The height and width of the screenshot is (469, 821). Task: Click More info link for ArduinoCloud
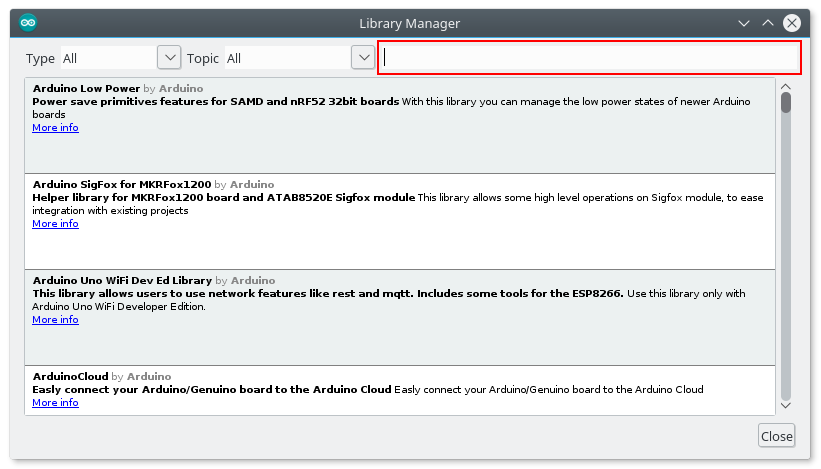[55, 403]
